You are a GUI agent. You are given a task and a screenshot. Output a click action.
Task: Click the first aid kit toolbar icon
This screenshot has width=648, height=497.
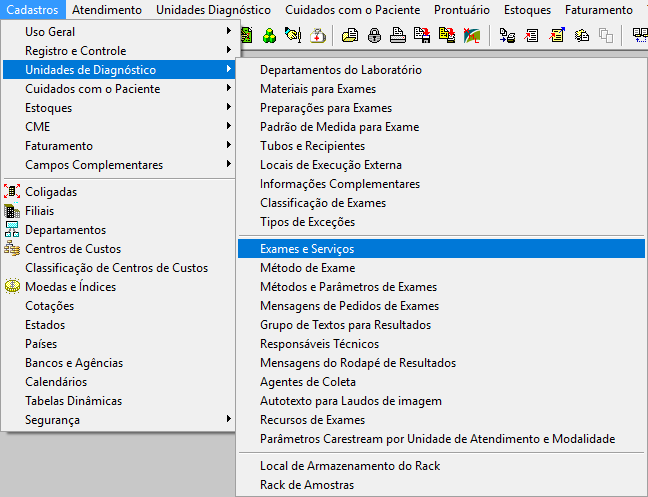[318, 36]
